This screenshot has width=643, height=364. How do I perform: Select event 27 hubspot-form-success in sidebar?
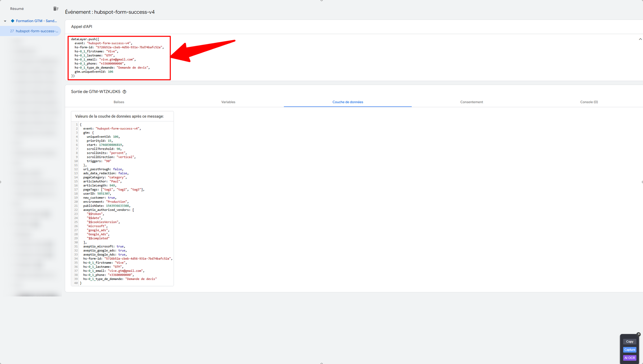tap(34, 31)
